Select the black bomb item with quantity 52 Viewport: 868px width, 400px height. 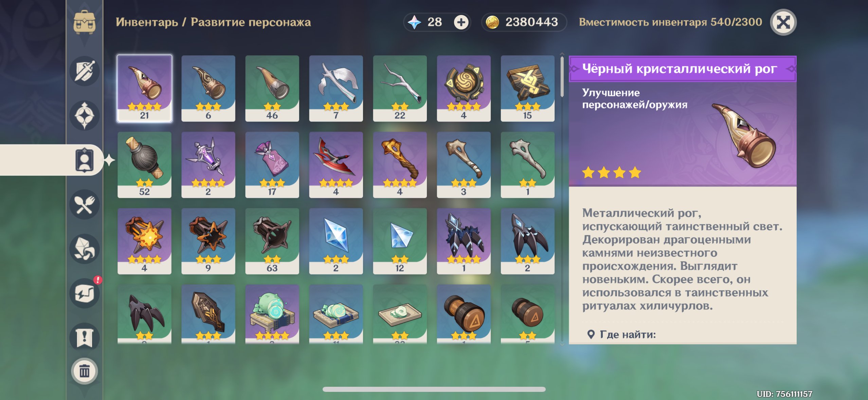(144, 165)
